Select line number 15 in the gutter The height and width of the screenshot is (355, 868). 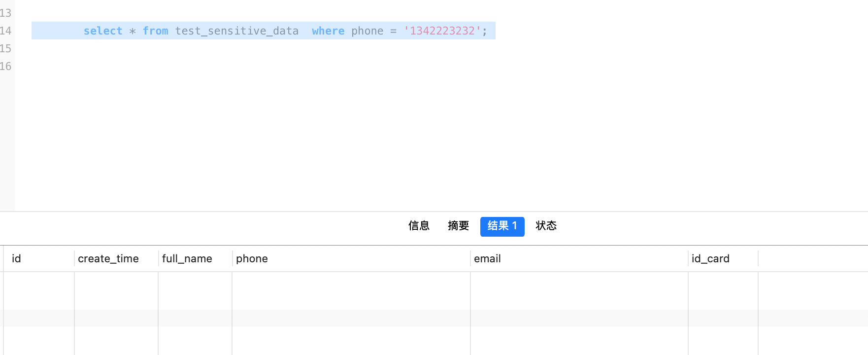(x=6, y=49)
